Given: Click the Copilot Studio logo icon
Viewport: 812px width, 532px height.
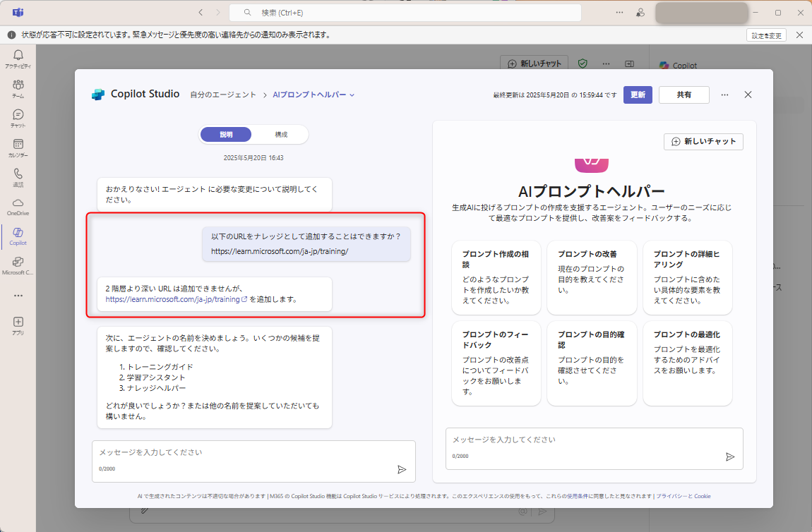Looking at the screenshot, I should click(x=98, y=95).
